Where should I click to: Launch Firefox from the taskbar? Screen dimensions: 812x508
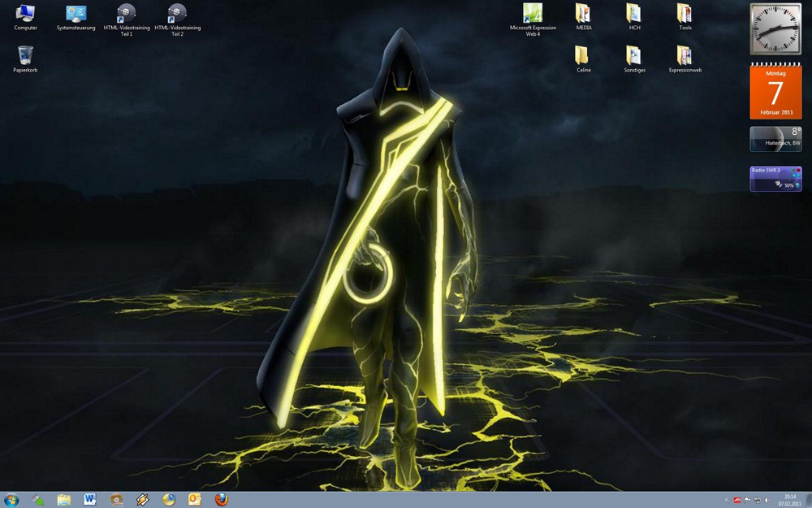click(221, 500)
